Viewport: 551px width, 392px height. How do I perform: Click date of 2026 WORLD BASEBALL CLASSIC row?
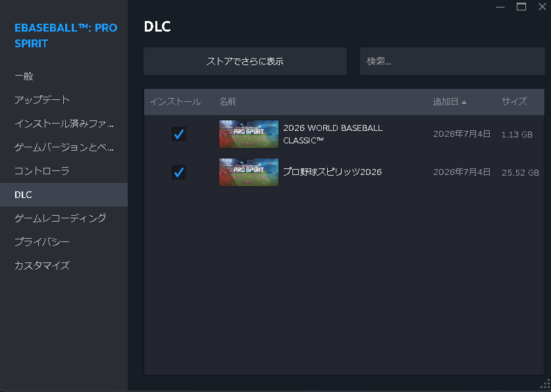(x=461, y=134)
